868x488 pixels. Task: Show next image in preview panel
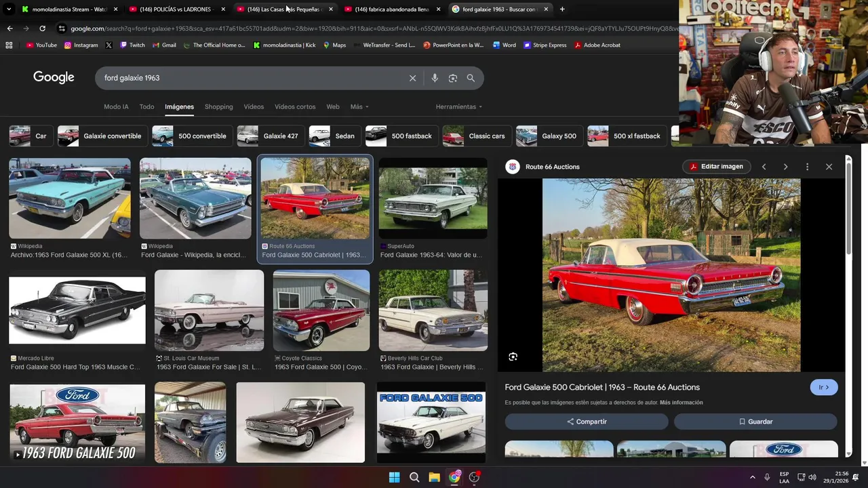(785, 167)
